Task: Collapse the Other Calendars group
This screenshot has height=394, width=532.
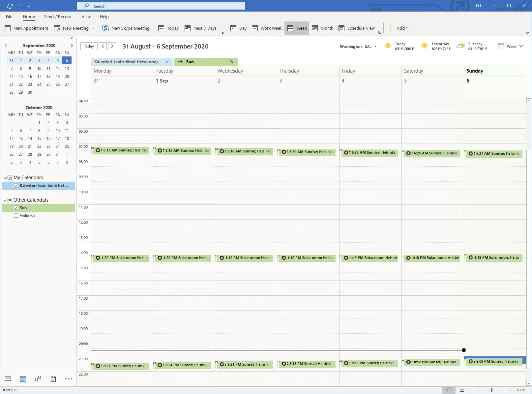Action: pos(5,200)
